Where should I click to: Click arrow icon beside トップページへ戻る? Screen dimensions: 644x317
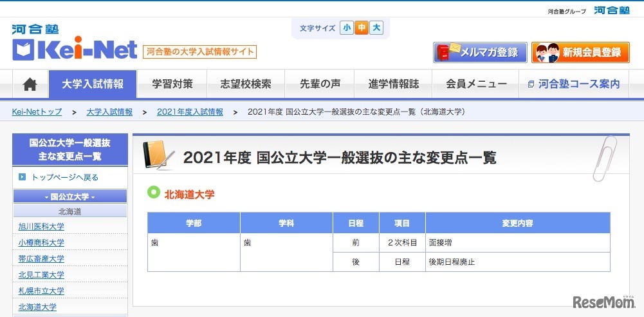pyautogui.click(x=23, y=177)
